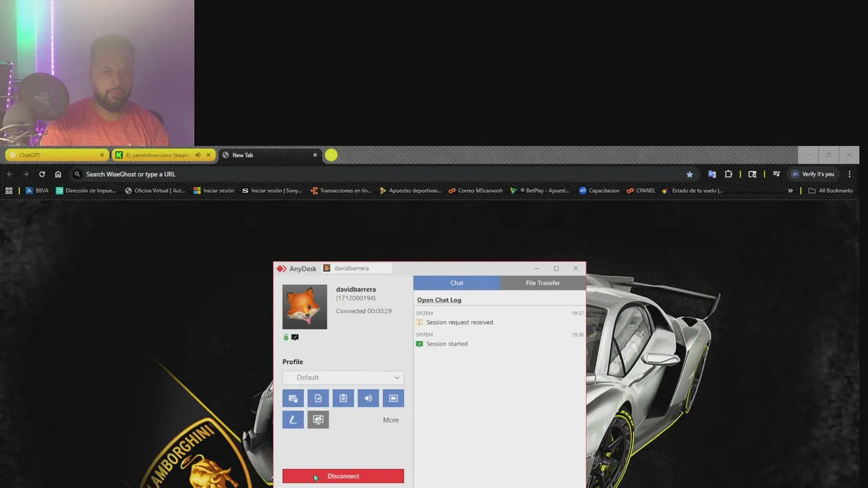Open the Oficina Virtual bookmark
Viewport: 868px width, 488px height.
tap(155, 190)
